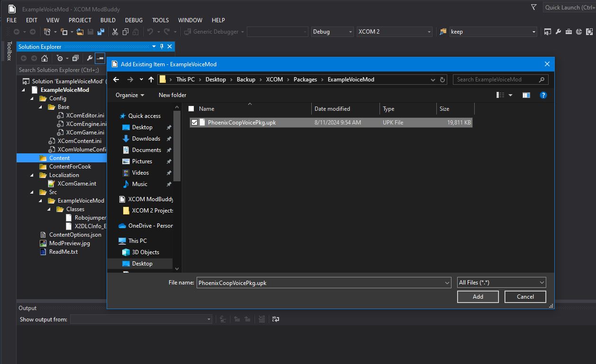Viewport: 596px width, 364px height.
Task: Refresh the ExampleVoiceMod folder address bar
Action: click(x=442, y=80)
